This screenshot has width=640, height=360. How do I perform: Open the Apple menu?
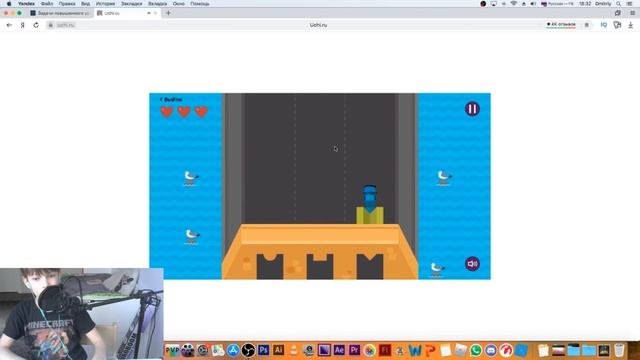9,4
